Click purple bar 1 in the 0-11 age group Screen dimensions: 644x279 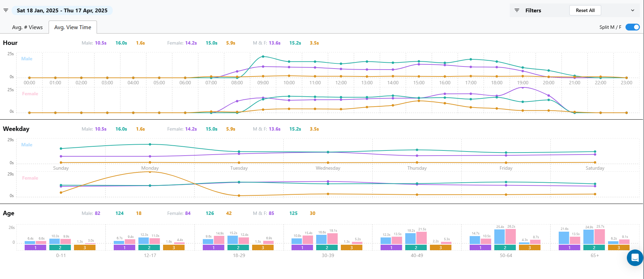point(35,247)
